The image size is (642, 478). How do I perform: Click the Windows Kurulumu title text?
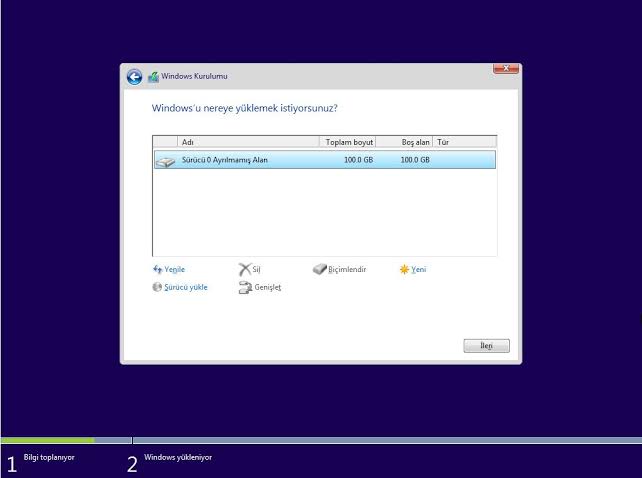(x=194, y=76)
